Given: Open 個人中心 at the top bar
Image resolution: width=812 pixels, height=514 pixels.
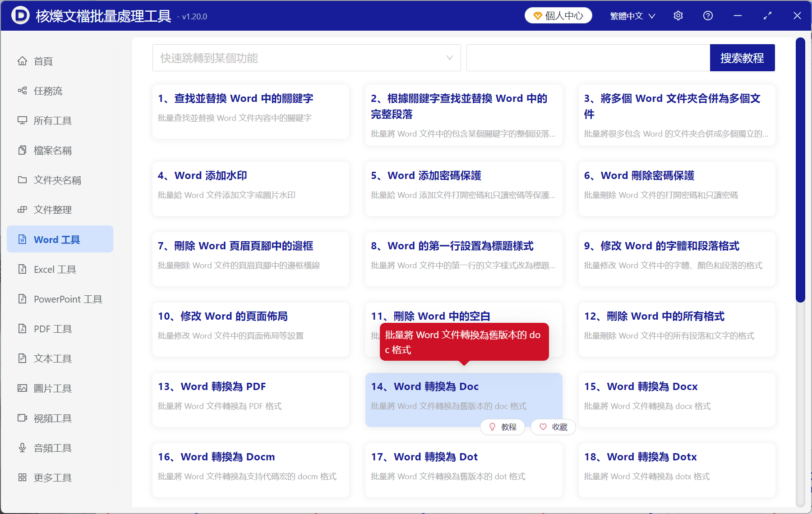Looking at the screenshot, I should click(558, 15).
